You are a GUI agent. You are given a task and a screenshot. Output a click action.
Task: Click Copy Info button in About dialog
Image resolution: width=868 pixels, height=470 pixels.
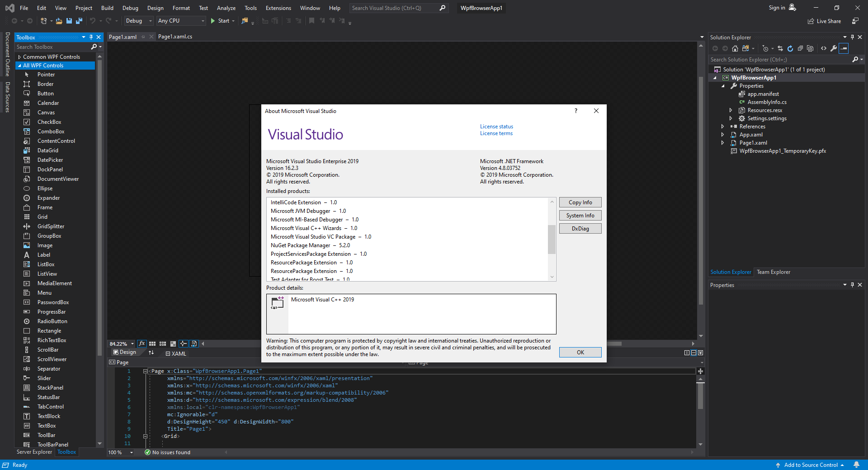coord(580,202)
